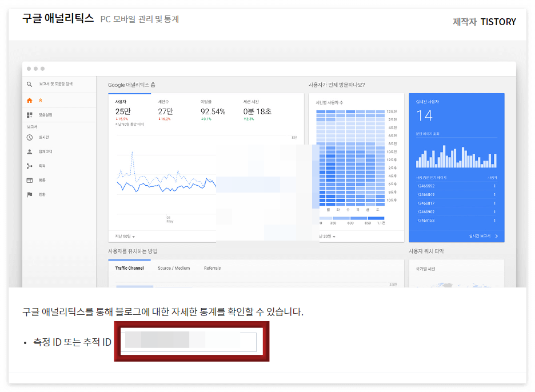Click the 실시간 사용자 card title
Screen dimensions: 535x392
point(427,102)
